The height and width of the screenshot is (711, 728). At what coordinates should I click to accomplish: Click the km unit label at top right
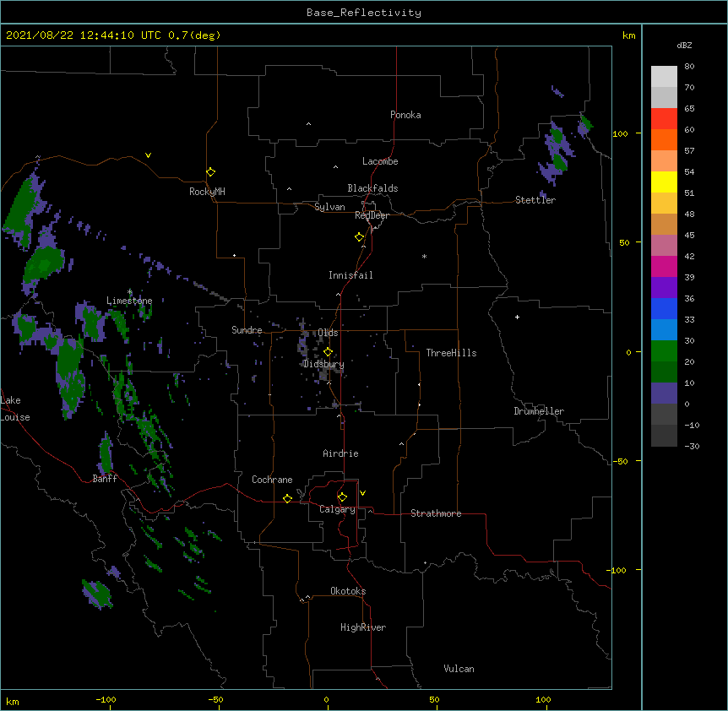628,35
